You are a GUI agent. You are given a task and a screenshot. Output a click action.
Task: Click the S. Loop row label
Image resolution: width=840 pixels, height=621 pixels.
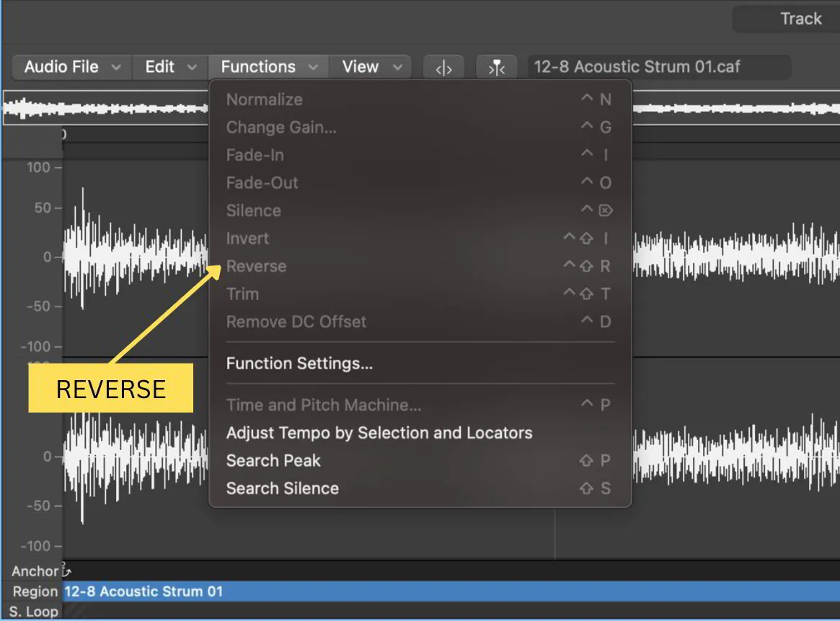(32, 611)
